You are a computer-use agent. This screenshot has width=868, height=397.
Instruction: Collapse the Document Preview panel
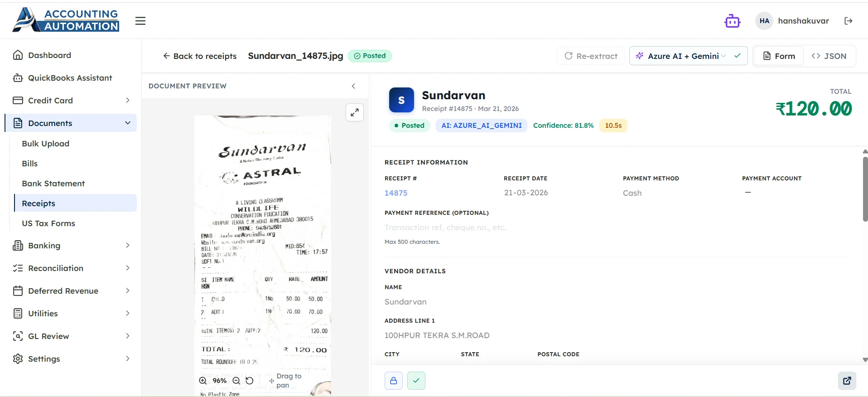(353, 86)
